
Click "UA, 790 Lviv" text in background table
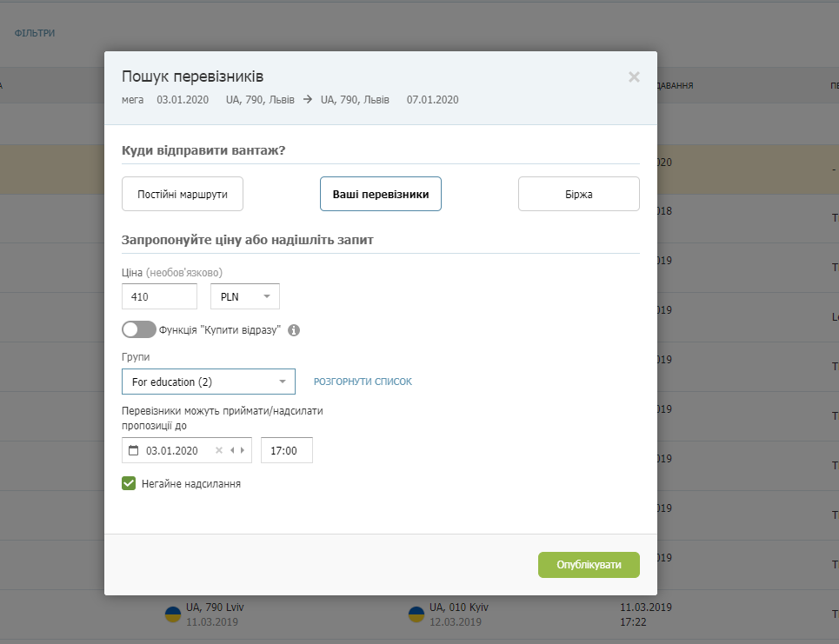(215, 607)
